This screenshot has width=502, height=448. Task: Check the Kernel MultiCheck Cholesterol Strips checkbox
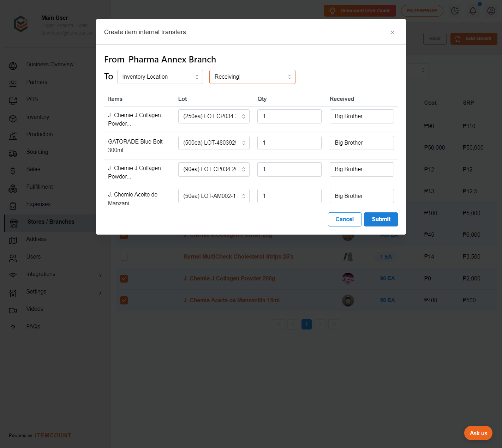[124, 257]
